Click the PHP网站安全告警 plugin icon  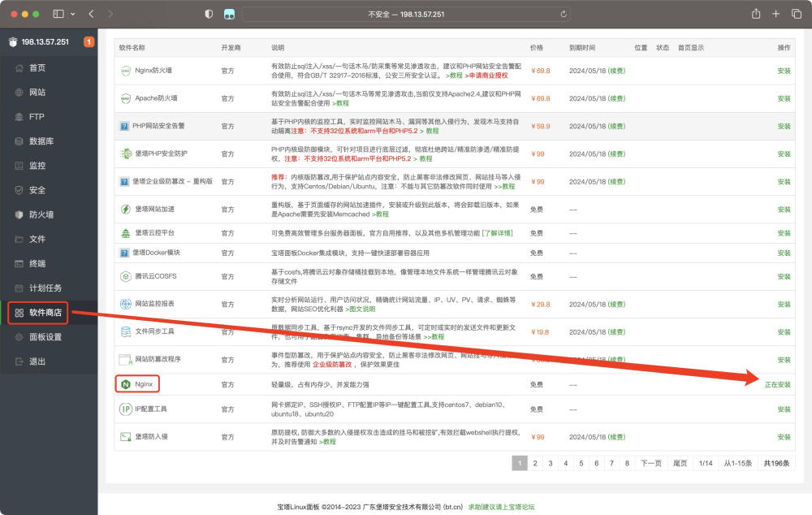coord(124,126)
